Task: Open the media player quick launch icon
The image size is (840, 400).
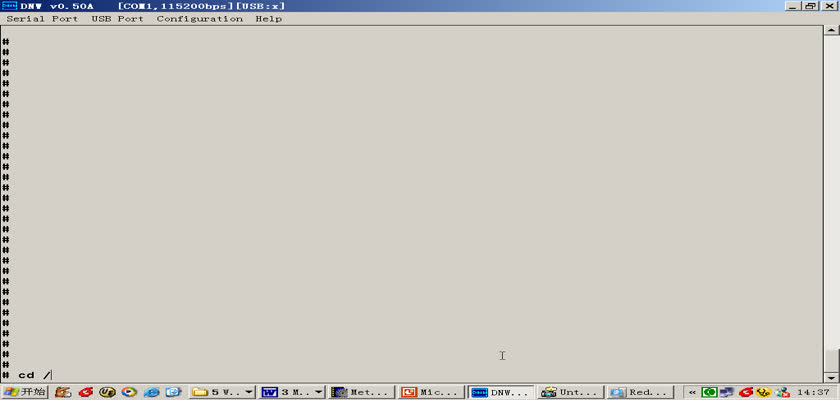Action: pos(129,392)
